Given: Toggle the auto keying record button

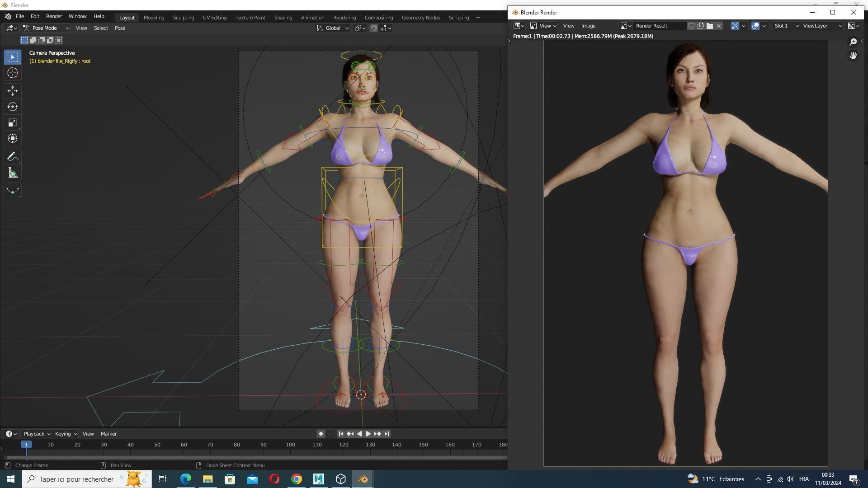Looking at the screenshot, I should (x=321, y=434).
